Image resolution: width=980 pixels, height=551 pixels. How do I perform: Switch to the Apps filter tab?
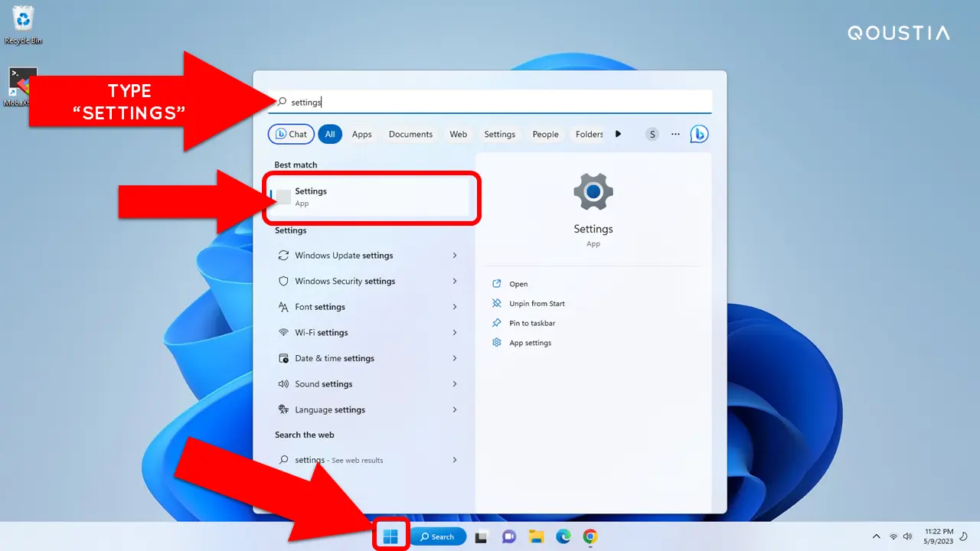click(x=362, y=134)
